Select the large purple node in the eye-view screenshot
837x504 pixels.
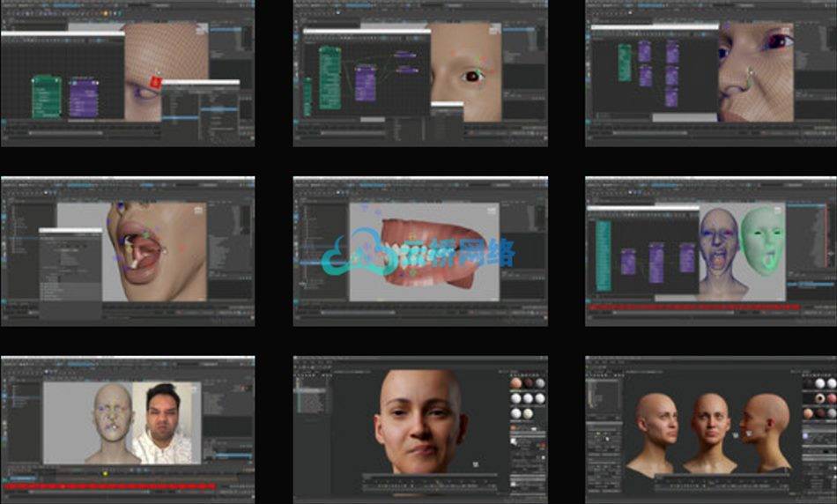365,84
